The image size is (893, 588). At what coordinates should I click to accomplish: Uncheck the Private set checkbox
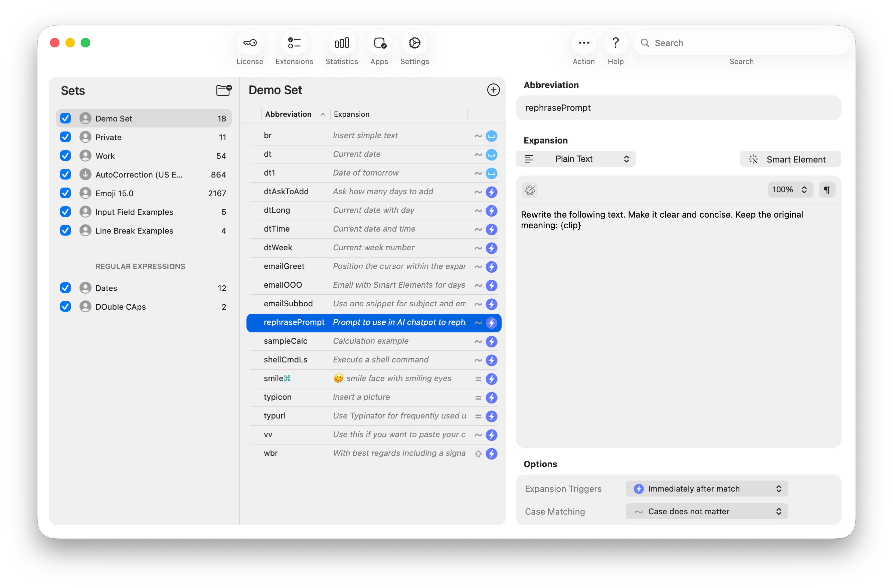pyautogui.click(x=66, y=137)
